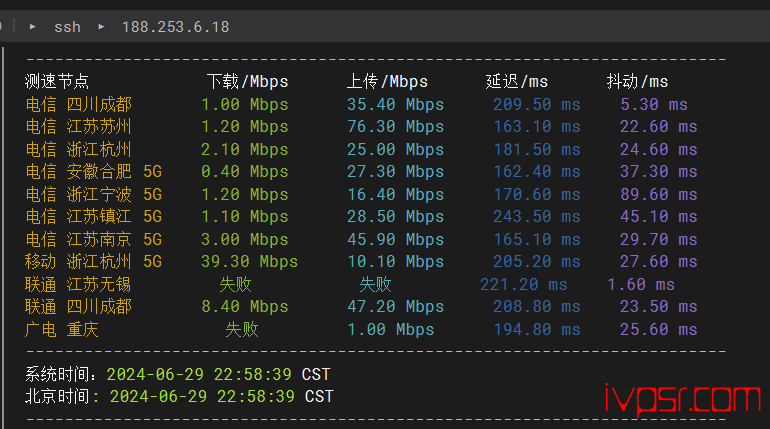Viewport: 770px width, 429px height.
Task: Click the ssh breadcrumb label
Action: (x=67, y=27)
